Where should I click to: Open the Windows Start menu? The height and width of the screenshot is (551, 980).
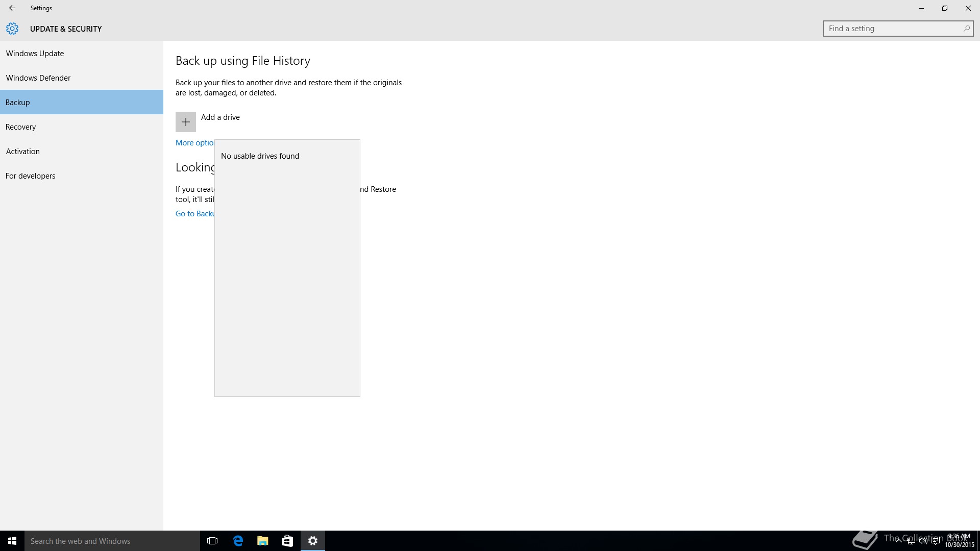click(x=12, y=541)
